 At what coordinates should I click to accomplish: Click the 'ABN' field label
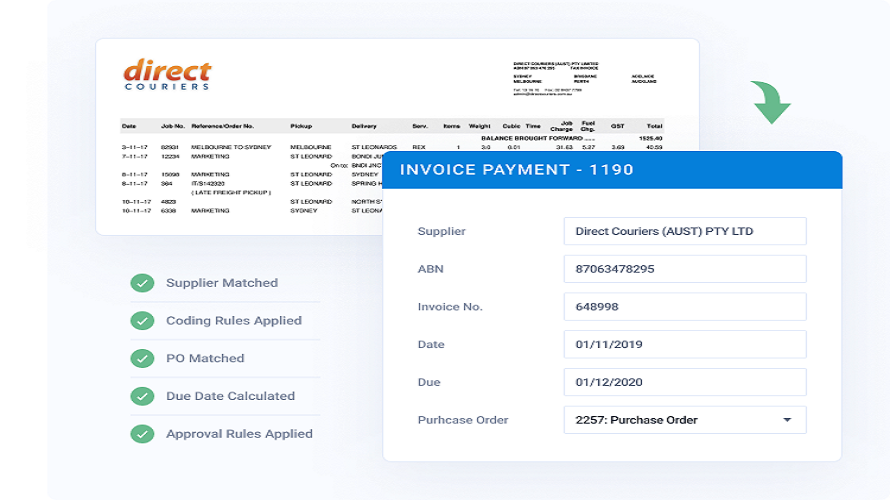[x=431, y=269]
